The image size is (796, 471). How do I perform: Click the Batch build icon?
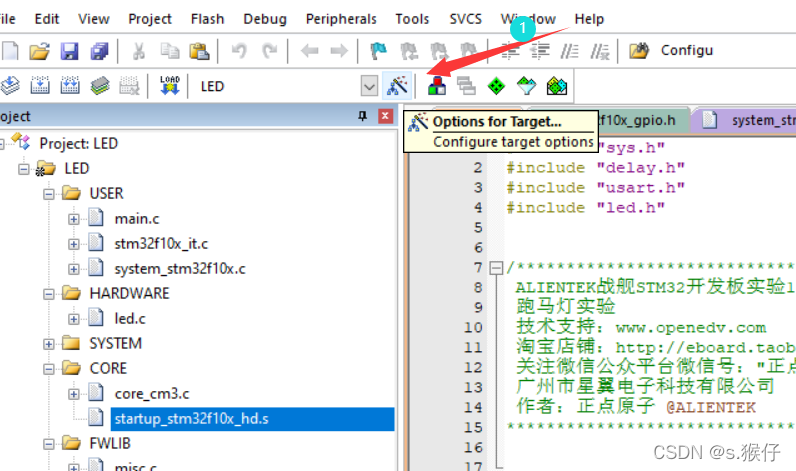100,86
